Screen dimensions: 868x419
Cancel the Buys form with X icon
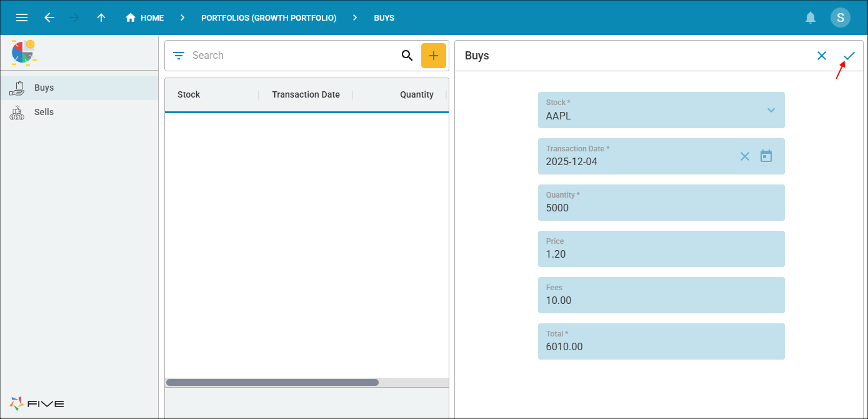[x=822, y=56]
